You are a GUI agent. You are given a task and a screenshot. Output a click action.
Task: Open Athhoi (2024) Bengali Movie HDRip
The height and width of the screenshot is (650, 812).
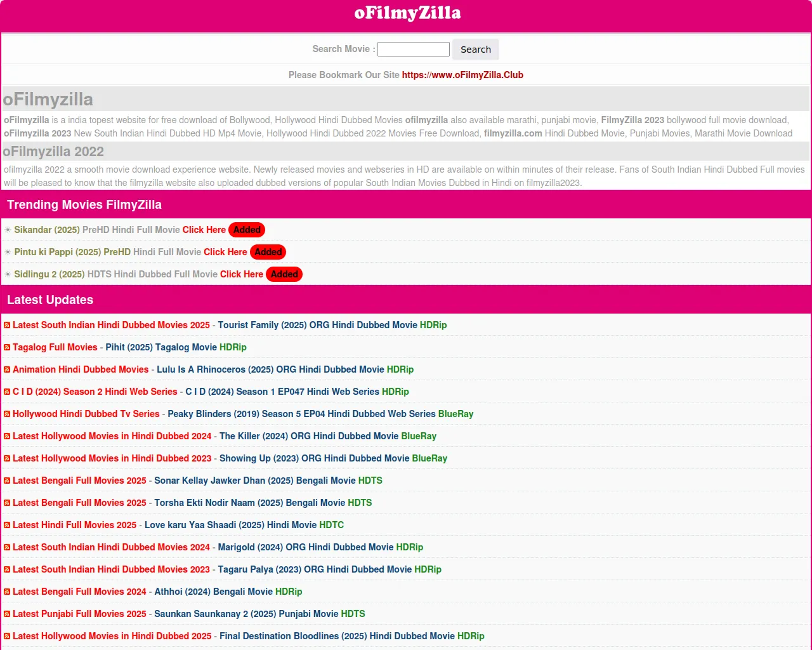tap(228, 592)
